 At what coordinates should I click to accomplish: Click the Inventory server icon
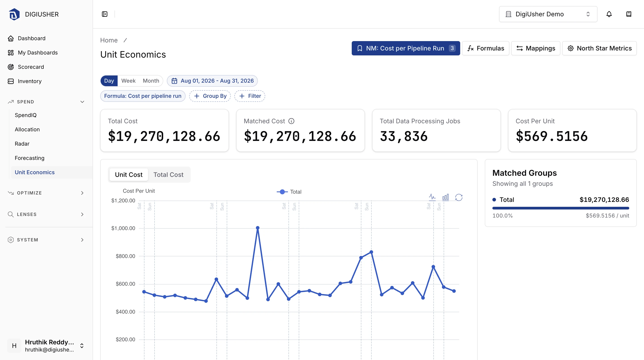coord(11,81)
